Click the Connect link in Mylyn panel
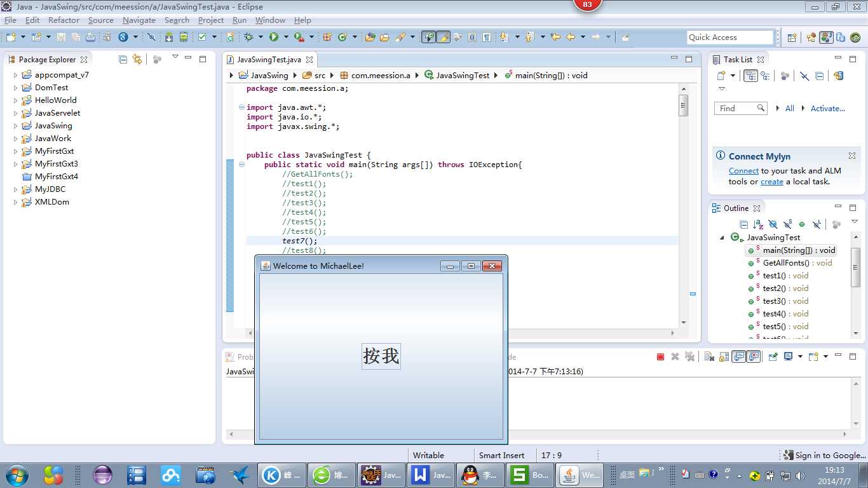Screen dimensions: 868x488 click(x=743, y=171)
